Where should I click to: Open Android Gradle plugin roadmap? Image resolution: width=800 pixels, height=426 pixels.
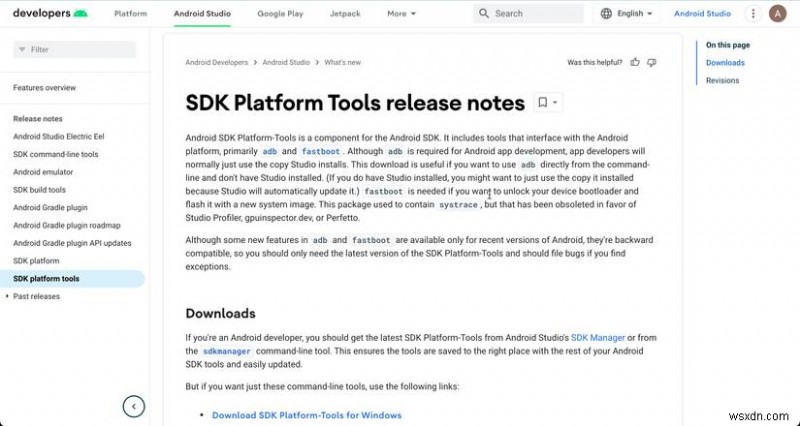(x=67, y=225)
